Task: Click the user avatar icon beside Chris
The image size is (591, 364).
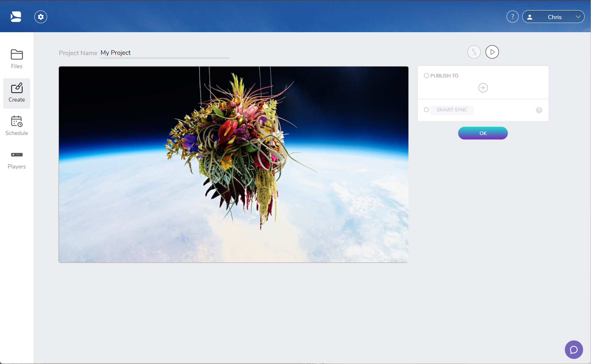Action: pos(530,17)
